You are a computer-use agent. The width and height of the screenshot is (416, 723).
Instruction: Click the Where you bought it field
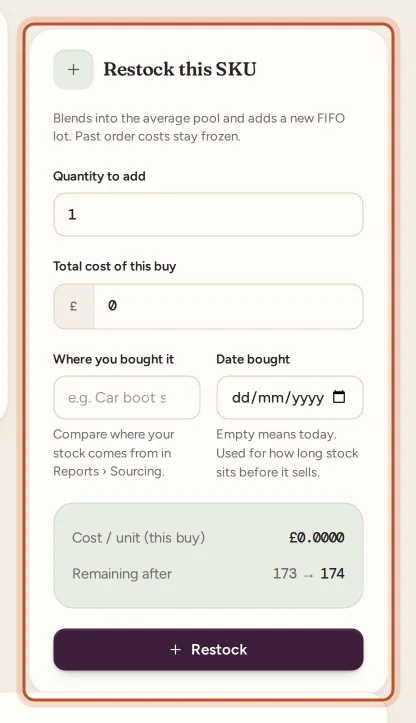click(x=127, y=397)
